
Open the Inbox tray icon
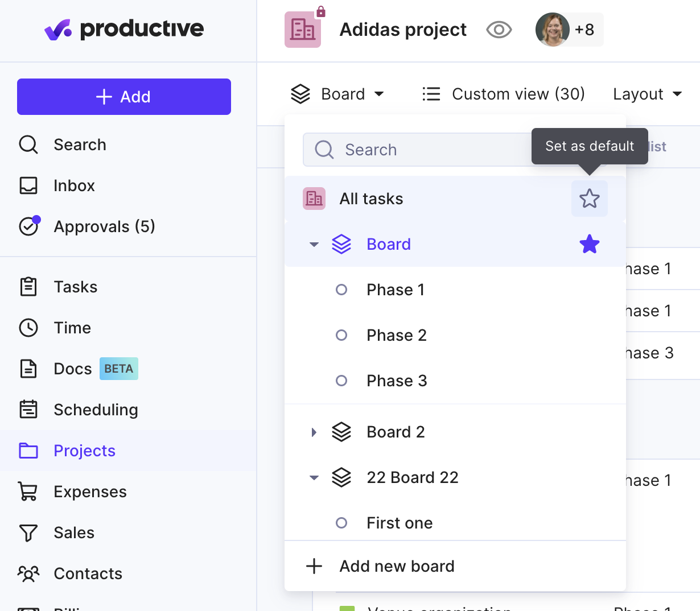point(28,185)
